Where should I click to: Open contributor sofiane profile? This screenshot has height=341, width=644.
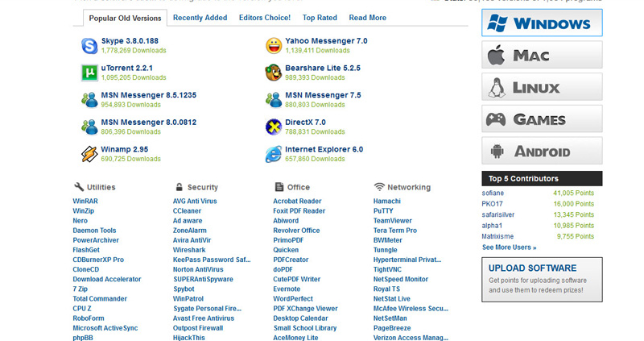click(x=493, y=193)
